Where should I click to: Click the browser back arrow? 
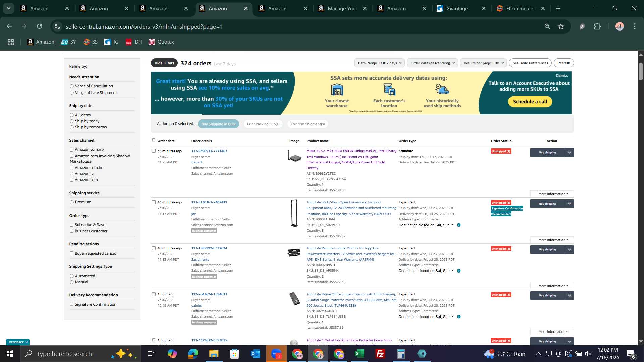tap(9, 26)
